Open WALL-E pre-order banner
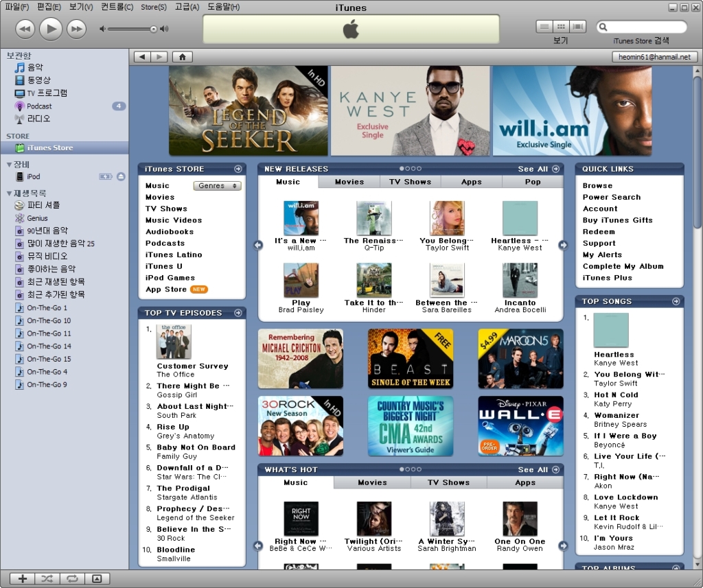The width and height of the screenshot is (703, 588). 520,426
